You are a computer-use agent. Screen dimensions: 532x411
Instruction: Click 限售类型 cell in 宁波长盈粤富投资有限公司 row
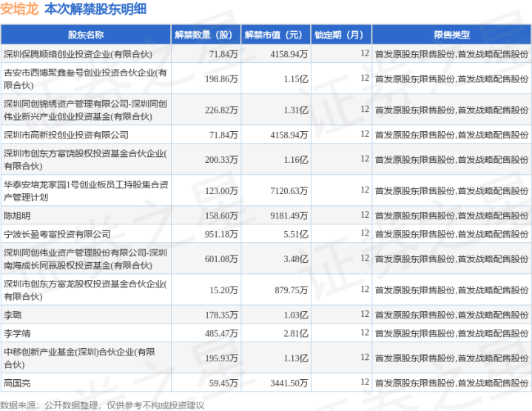point(451,234)
